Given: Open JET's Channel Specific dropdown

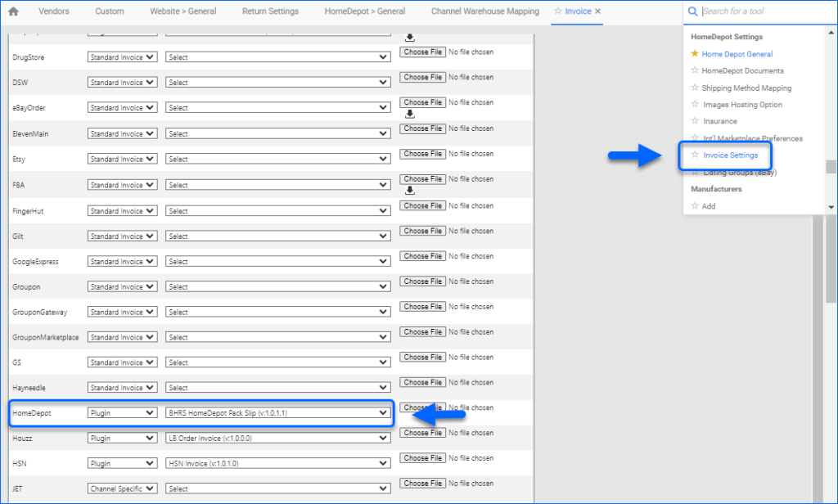Looking at the screenshot, I should (123, 488).
